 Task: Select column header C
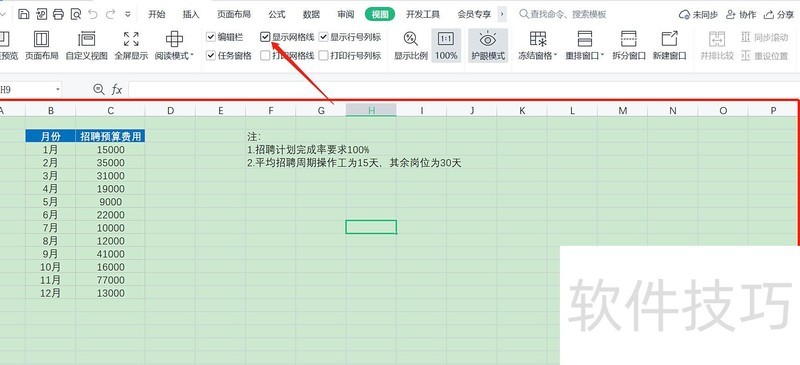[110, 110]
